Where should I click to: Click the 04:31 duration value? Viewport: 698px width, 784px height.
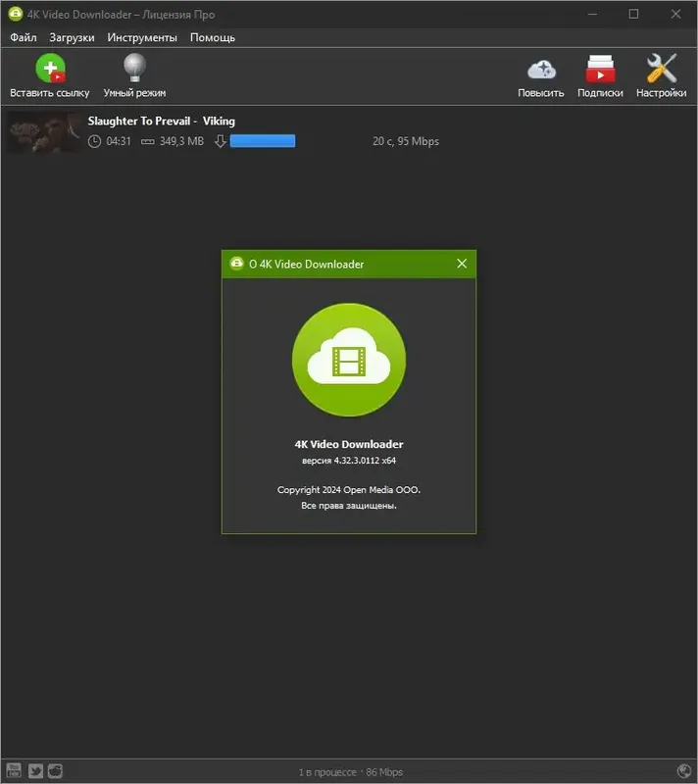(119, 141)
